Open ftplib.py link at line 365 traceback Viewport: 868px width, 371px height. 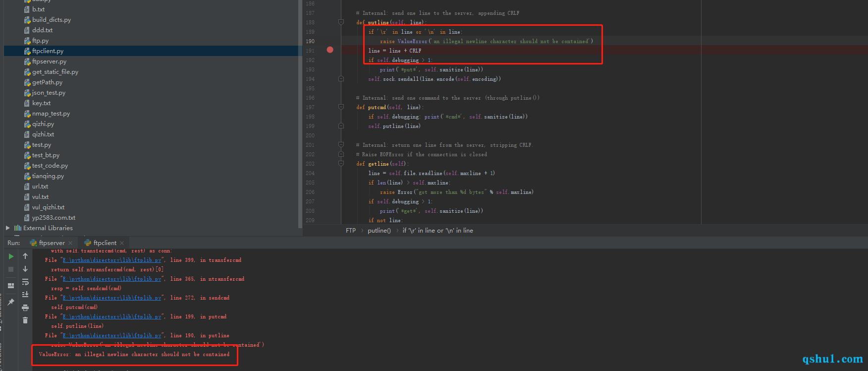click(112, 279)
